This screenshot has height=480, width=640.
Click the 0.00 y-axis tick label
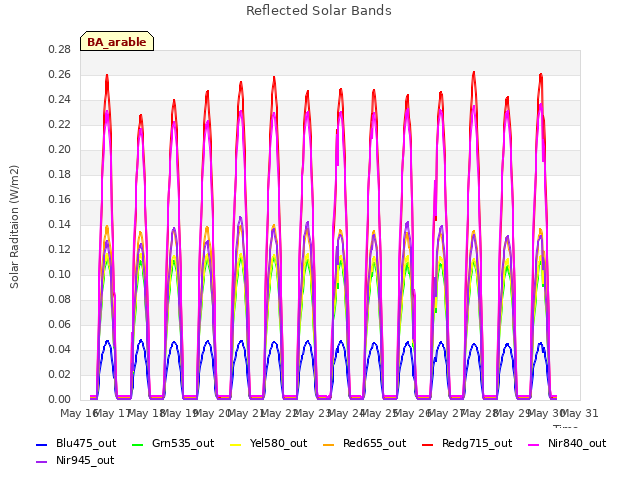(60, 399)
